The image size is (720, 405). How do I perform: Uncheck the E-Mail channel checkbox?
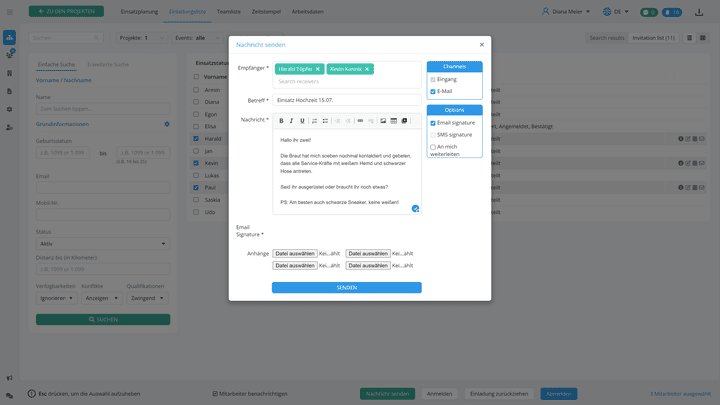click(x=433, y=91)
